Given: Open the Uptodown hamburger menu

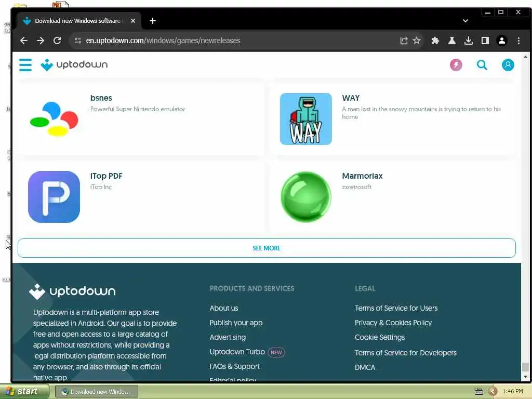Looking at the screenshot, I should (25, 65).
